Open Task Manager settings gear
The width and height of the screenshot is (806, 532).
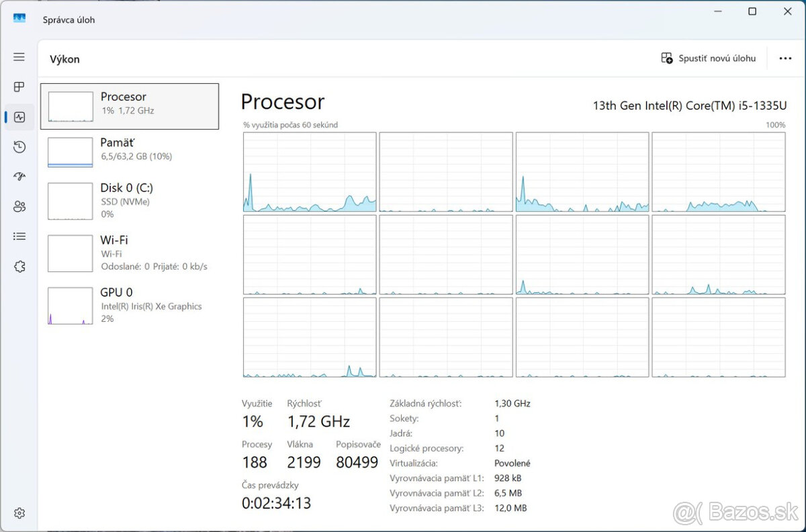pyautogui.click(x=19, y=513)
